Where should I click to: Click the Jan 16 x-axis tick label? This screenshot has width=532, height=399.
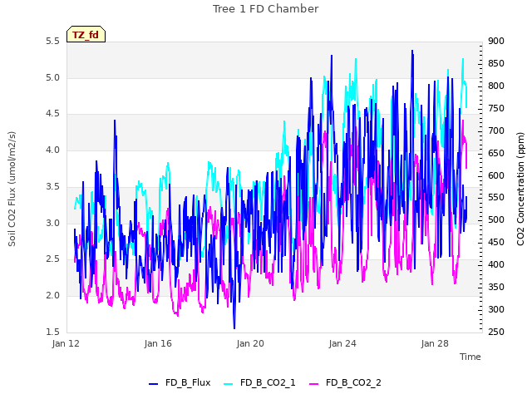coord(158,343)
